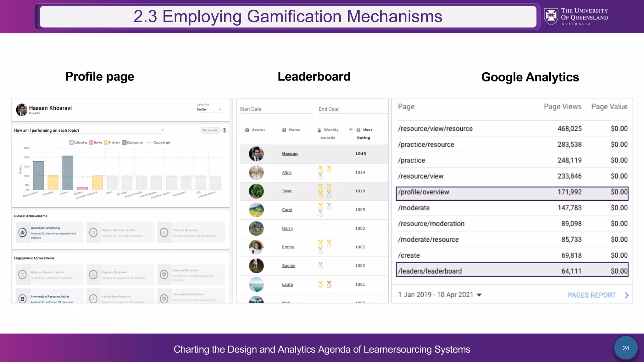The image size is (644, 362).
Task: Click the University of Queensland crest logo
Action: [x=551, y=17]
